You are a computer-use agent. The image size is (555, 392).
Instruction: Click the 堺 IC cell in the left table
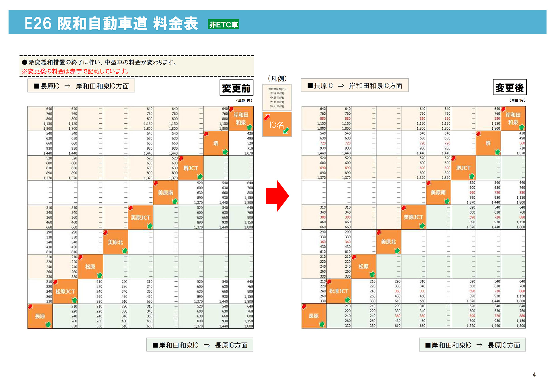(216, 143)
